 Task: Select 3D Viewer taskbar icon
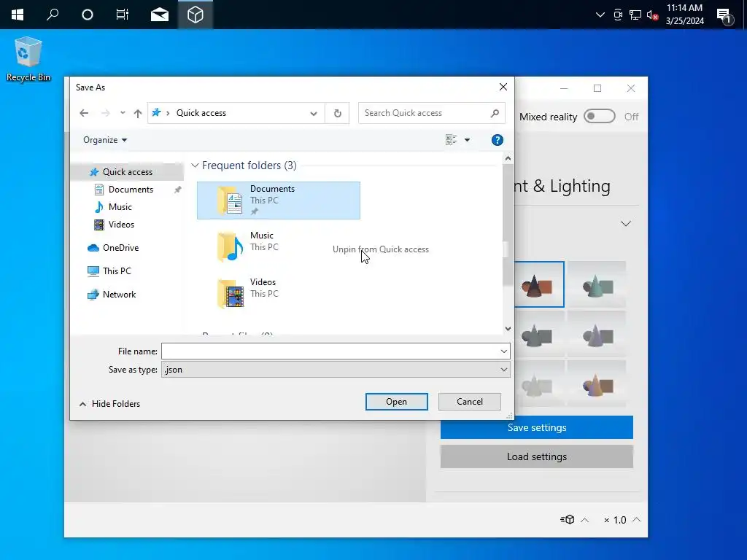(x=196, y=15)
